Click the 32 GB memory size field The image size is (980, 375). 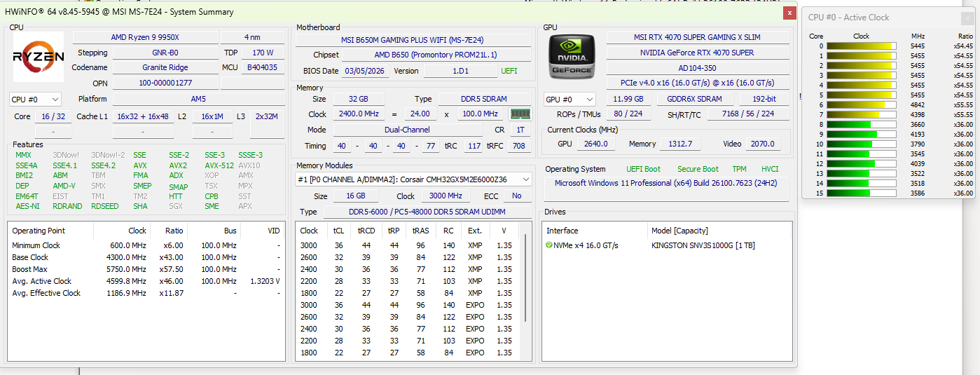(x=359, y=99)
